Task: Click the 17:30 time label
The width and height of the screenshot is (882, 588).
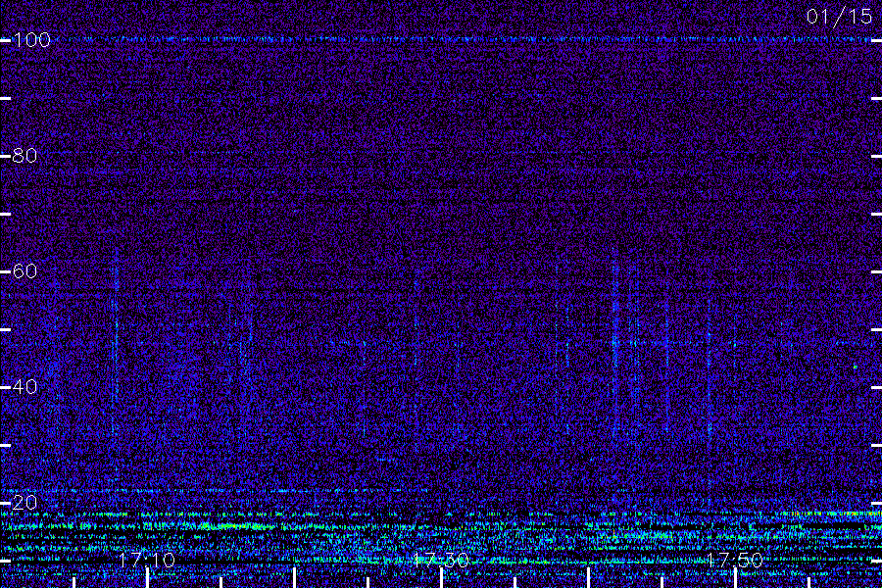Action: click(x=441, y=560)
